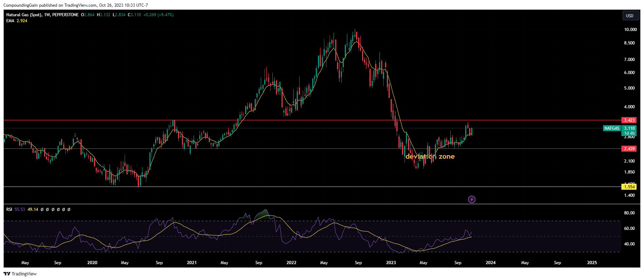Click the change value "+0.269 (+9.47%)"

[158, 15]
